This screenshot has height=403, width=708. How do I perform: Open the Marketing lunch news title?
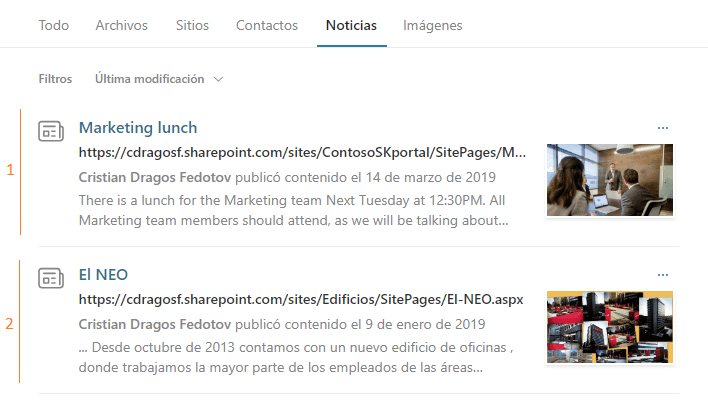(x=138, y=128)
